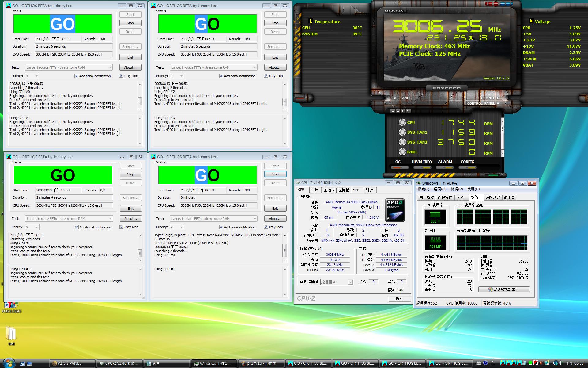Open Priority dropdown in the 0 minutes ORTHOS
Screen dimensions: 588x368
(177, 227)
